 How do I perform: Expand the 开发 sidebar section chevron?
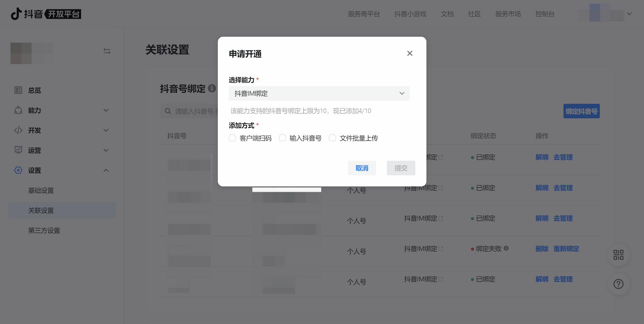click(106, 130)
